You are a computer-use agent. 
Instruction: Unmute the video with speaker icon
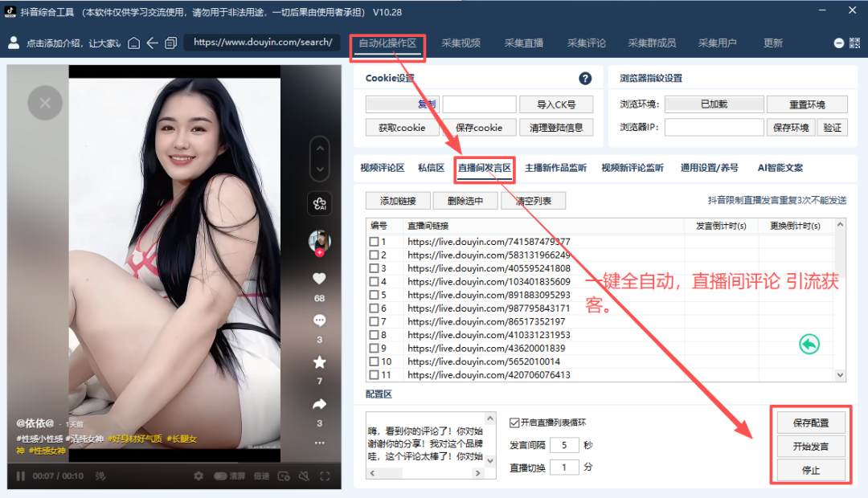304,476
